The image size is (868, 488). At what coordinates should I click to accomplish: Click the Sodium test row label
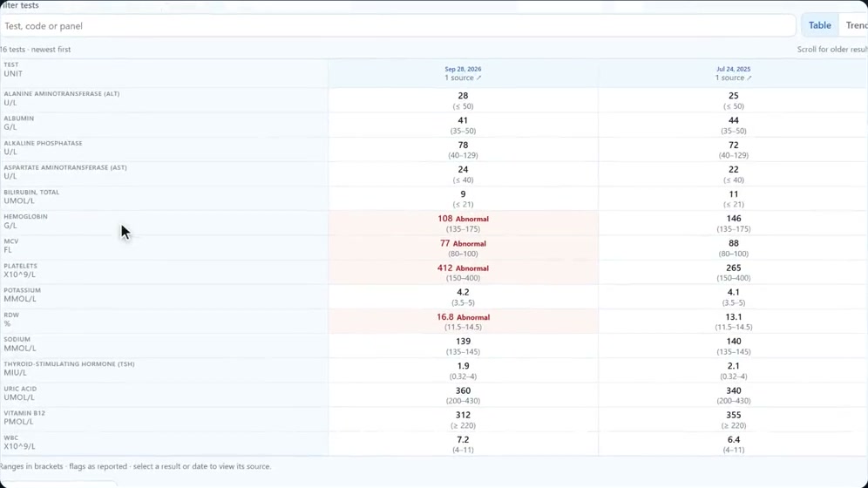(17, 340)
